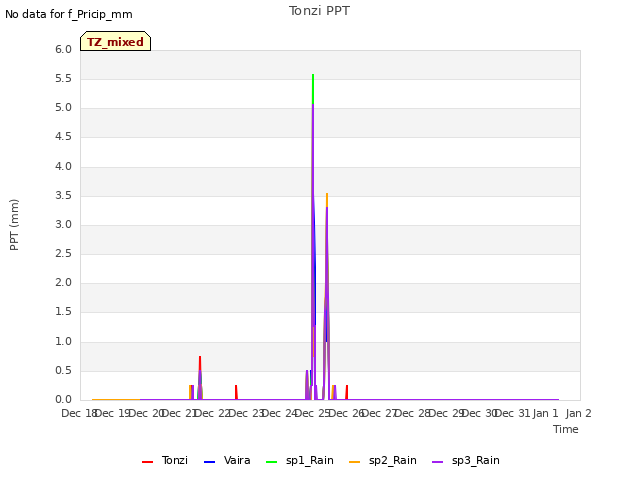The width and height of the screenshot is (640, 480).
Task: Click the 'No data for f_Pricip_mm' message
Action: coord(69,15)
